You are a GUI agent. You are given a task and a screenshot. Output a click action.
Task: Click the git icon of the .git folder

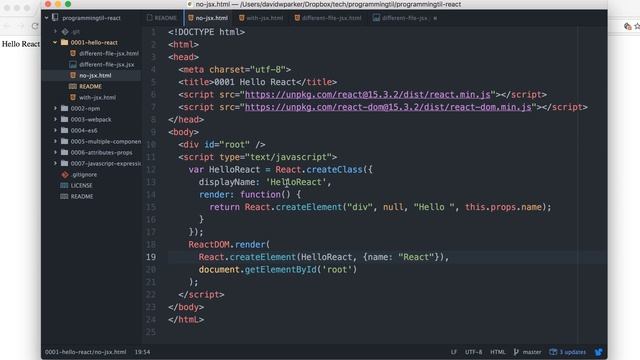tap(65, 31)
